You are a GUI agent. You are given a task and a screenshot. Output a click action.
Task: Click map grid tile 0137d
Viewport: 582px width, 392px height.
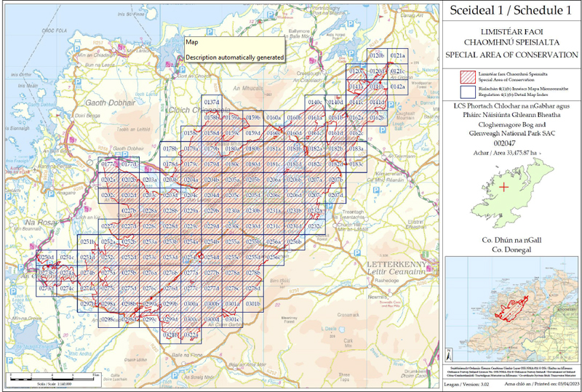[x=212, y=103]
